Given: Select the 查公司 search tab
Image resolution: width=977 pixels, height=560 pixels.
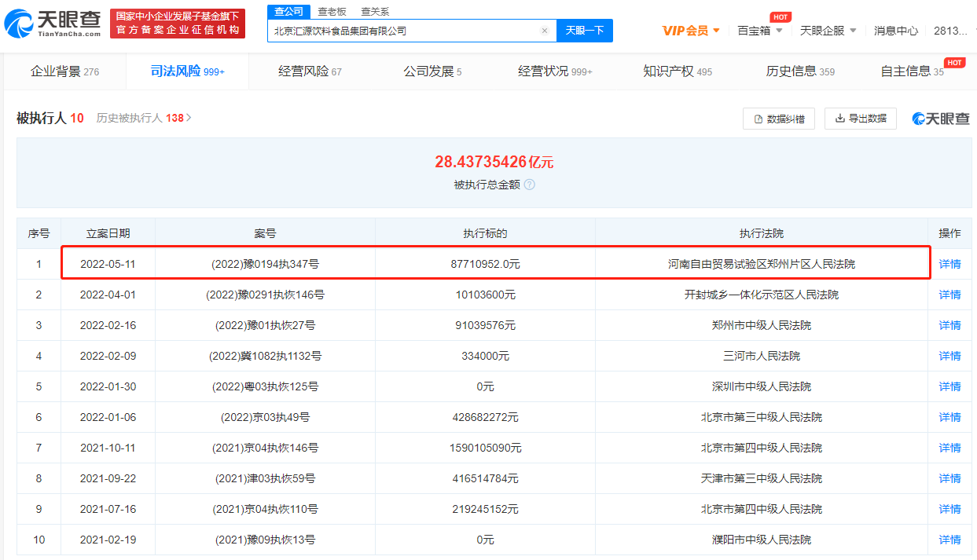Looking at the screenshot, I should 288,11.
